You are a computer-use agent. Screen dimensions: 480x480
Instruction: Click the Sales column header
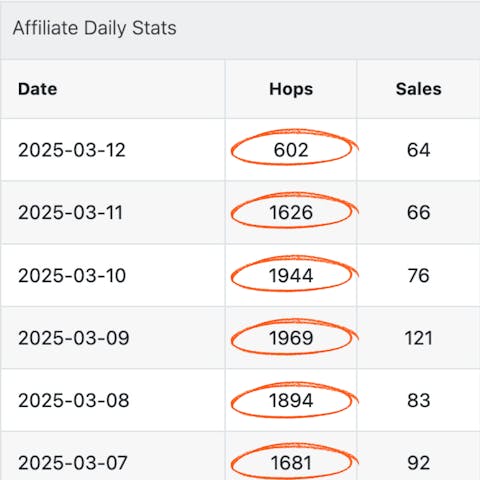click(419, 89)
